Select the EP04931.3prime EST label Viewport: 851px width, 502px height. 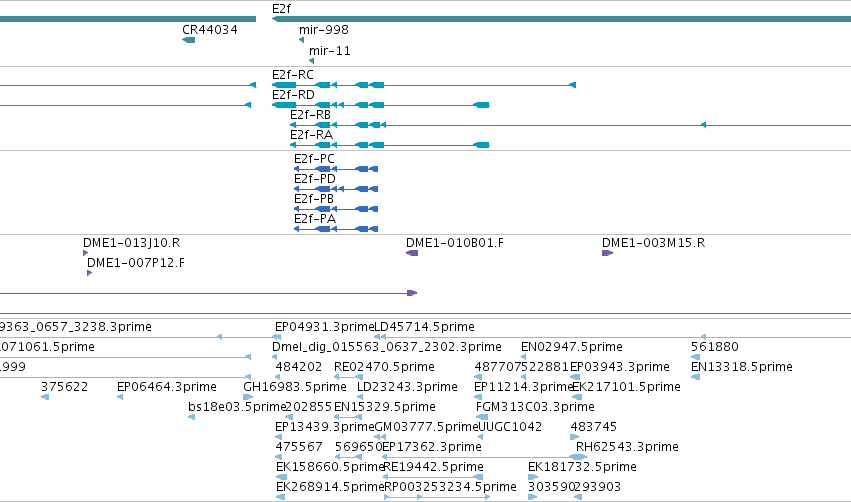click(325, 327)
